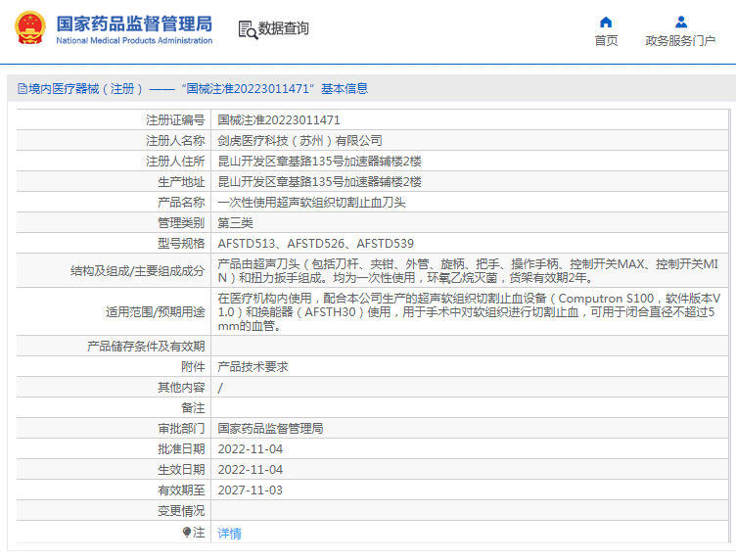Click the 适用范围/预期用途 description text

tap(469, 311)
